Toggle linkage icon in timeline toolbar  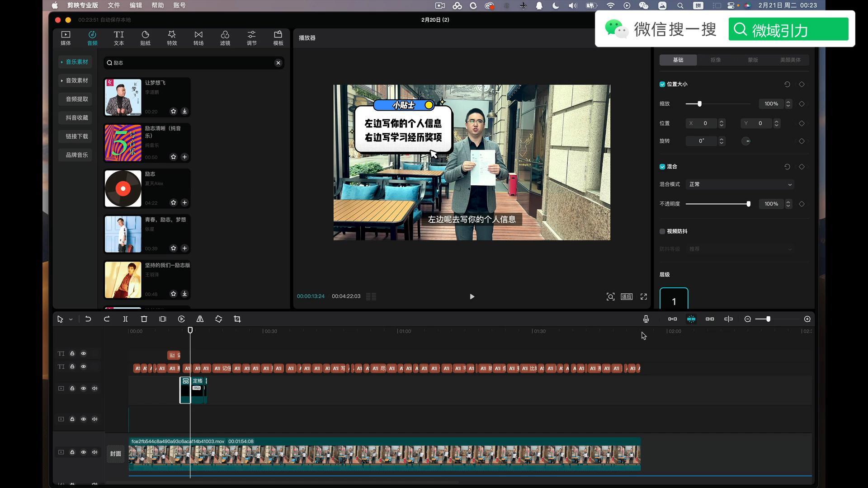(710, 319)
